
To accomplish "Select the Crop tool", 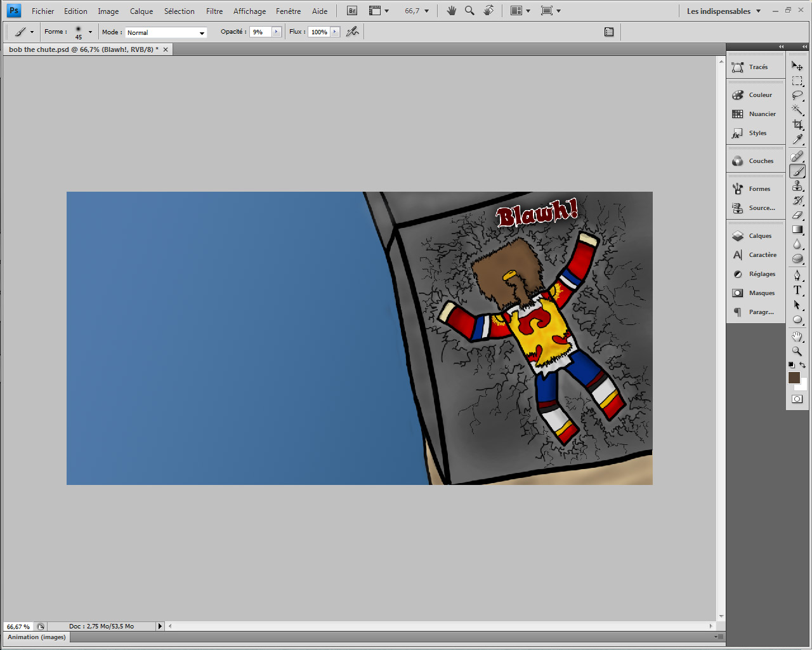I will coord(797,124).
